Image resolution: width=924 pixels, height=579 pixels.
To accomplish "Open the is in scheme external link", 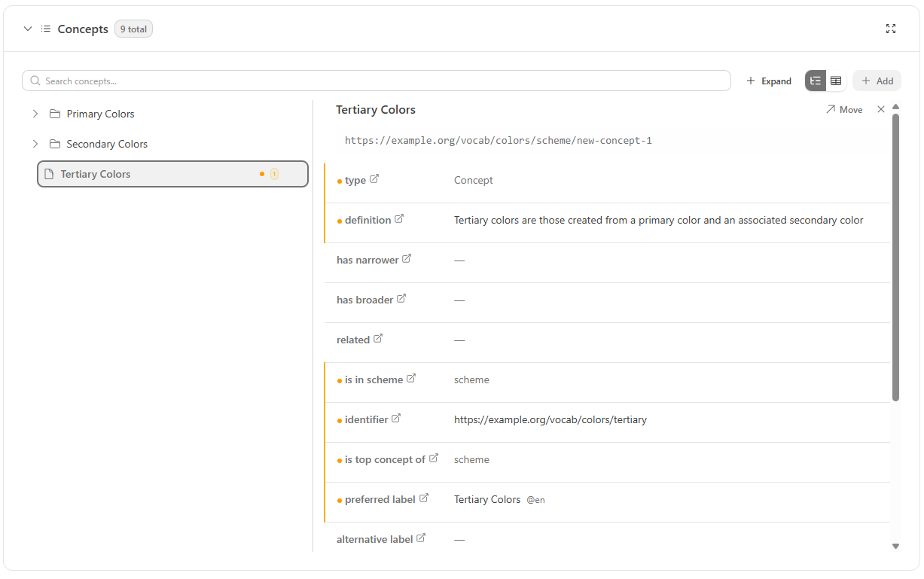I will 410,379.
